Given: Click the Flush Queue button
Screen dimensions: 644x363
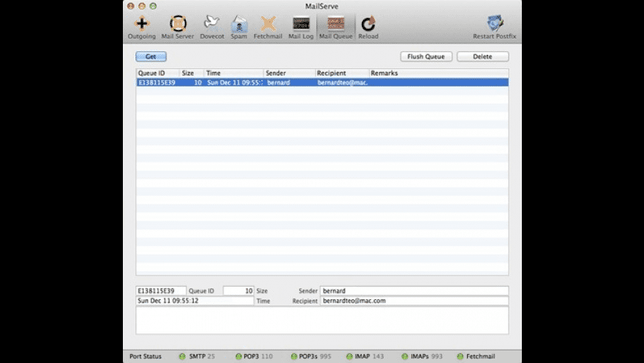Looking at the screenshot, I should [x=426, y=56].
